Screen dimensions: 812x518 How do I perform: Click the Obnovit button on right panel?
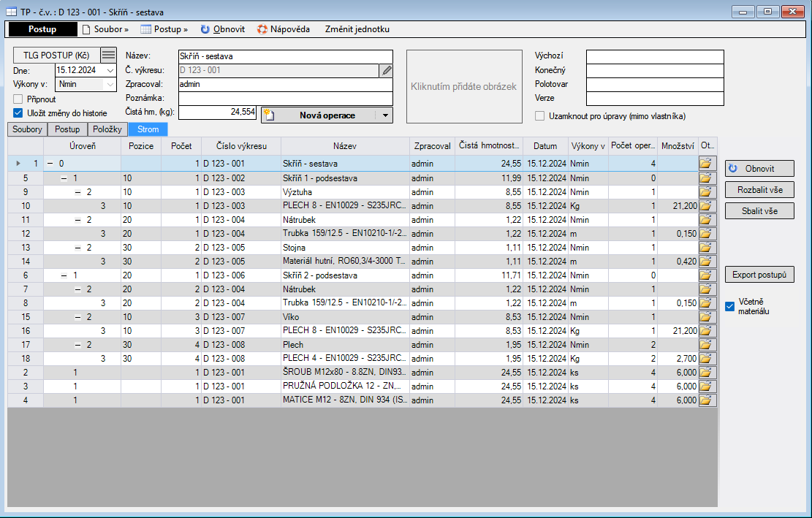point(759,169)
